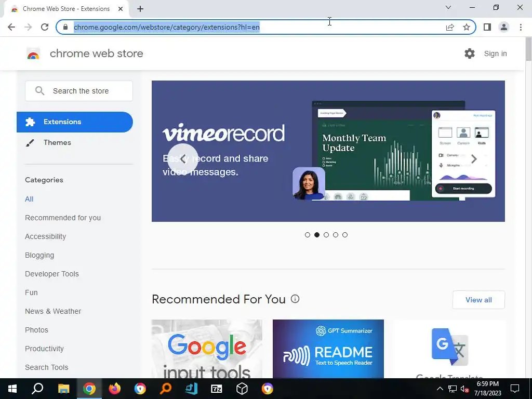The height and width of the screenshot is (399, 532).
Task: Open the Photos category
Action: tap(37, 330)
